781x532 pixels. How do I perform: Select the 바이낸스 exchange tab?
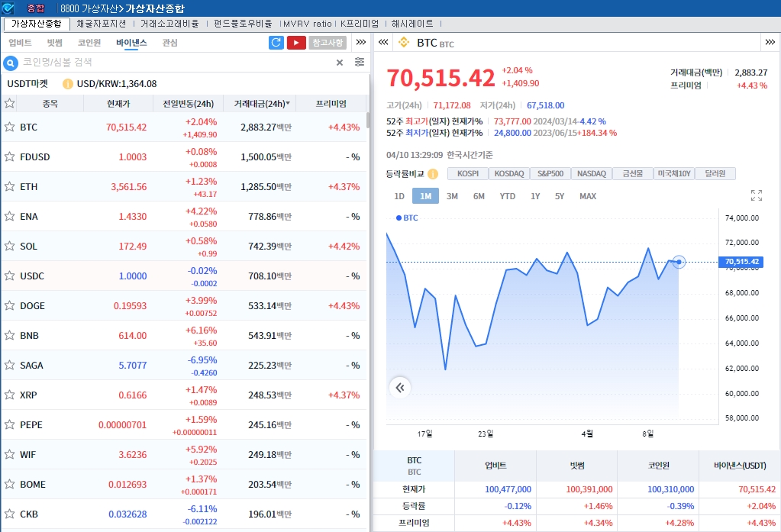[131, 43]
